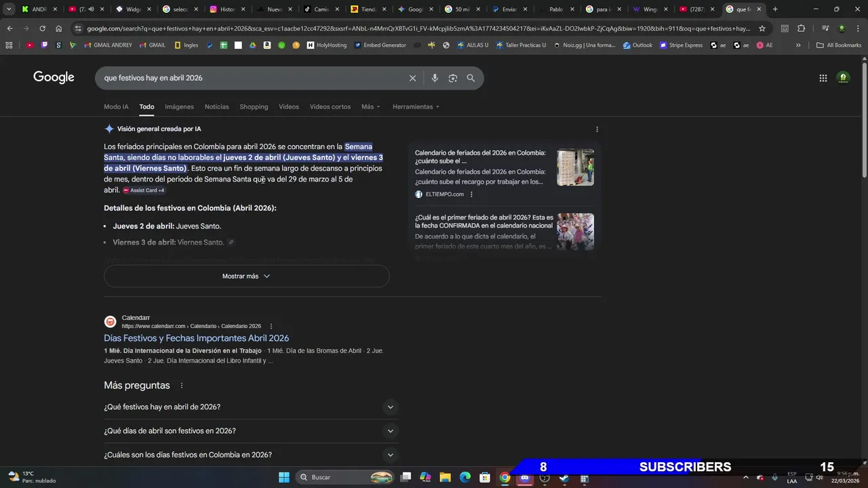Open the Google account avatar
The image size is (868, 488).
[x=843, y=78]
